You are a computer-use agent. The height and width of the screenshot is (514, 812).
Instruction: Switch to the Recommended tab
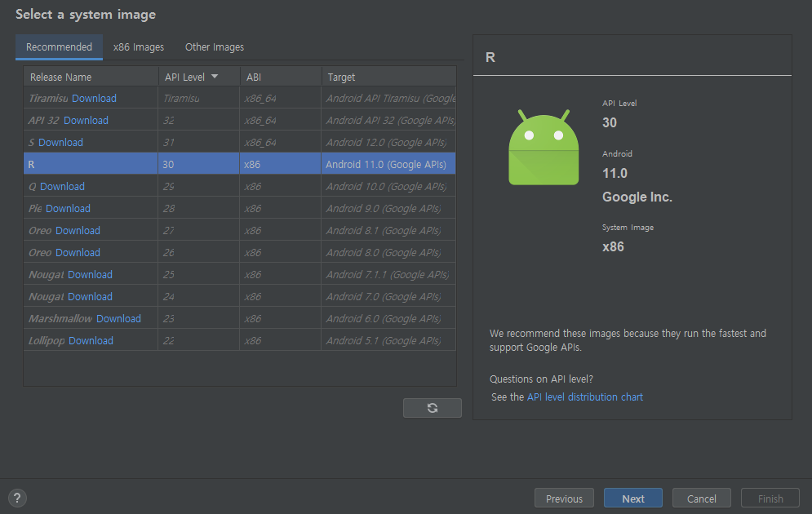click(59, 47)
